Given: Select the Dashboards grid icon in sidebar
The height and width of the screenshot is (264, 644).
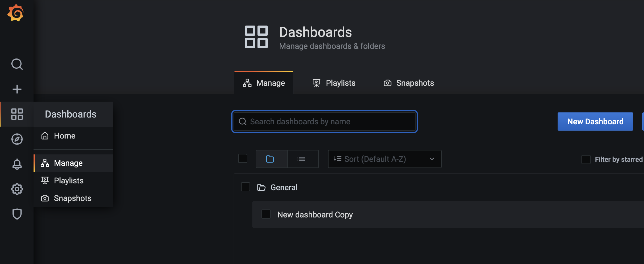Looking at the screenshot, I should click(x=17, y=114).
